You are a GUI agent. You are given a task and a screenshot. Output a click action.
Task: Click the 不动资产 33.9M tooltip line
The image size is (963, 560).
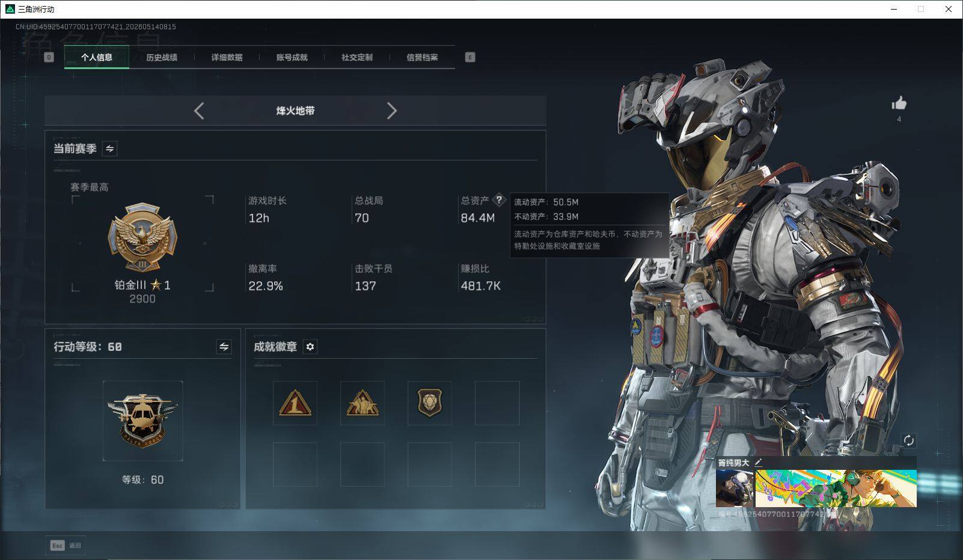point(546,217)
